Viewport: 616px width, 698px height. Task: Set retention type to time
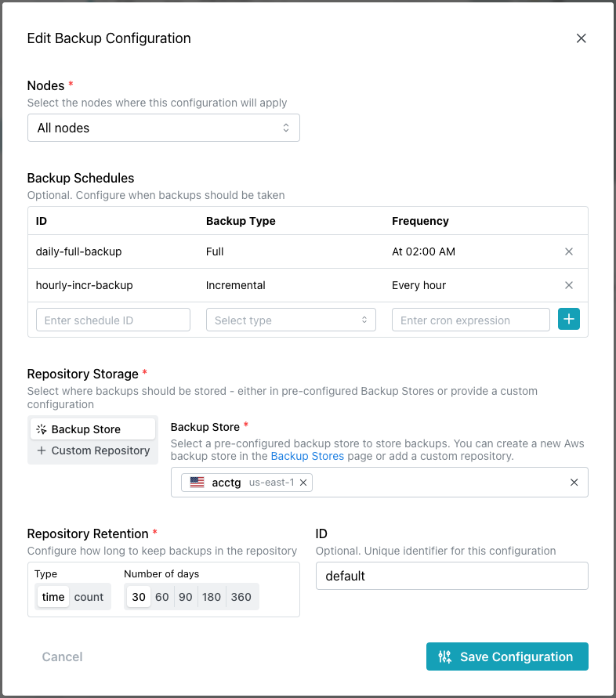point(53,597)
